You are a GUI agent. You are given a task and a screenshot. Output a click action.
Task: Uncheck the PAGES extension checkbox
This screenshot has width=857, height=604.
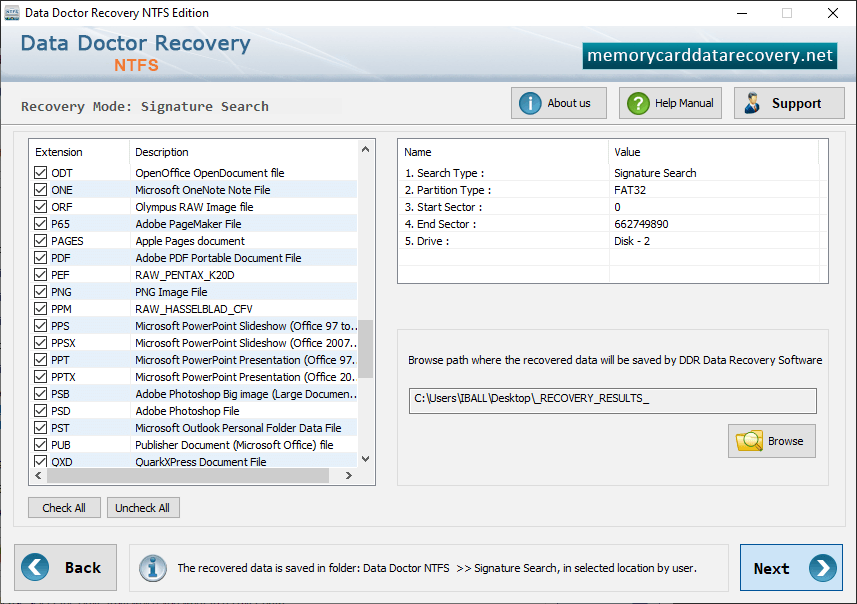(40, 241)
